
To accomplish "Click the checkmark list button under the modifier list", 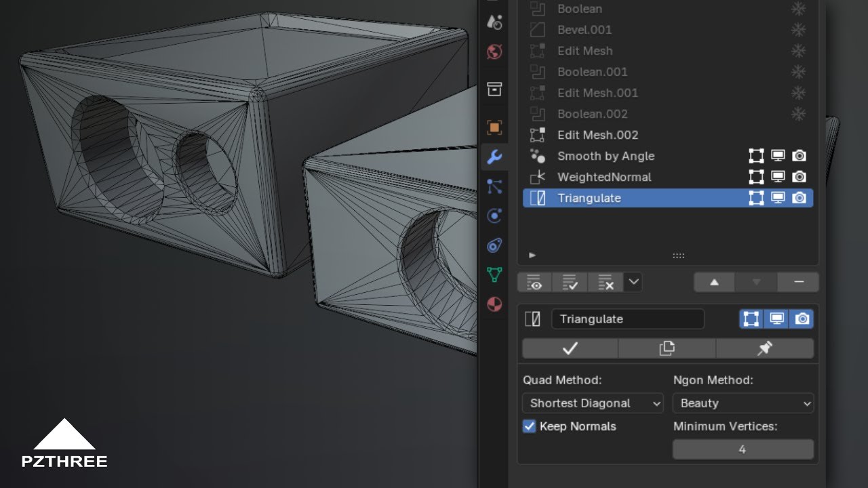I will [570, 283].
